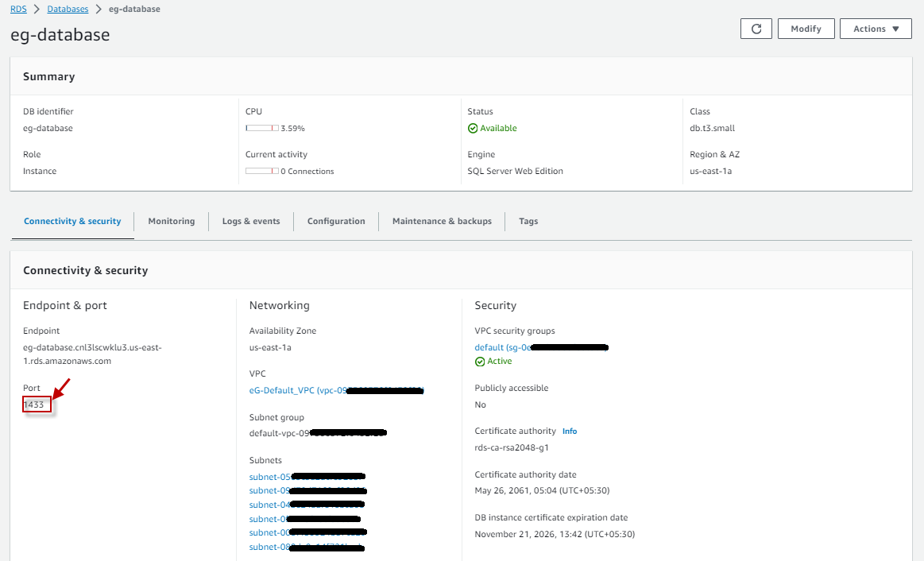Click the Publicly accessible No value
This screenshot has height=561, width=924.
(480, 404)
